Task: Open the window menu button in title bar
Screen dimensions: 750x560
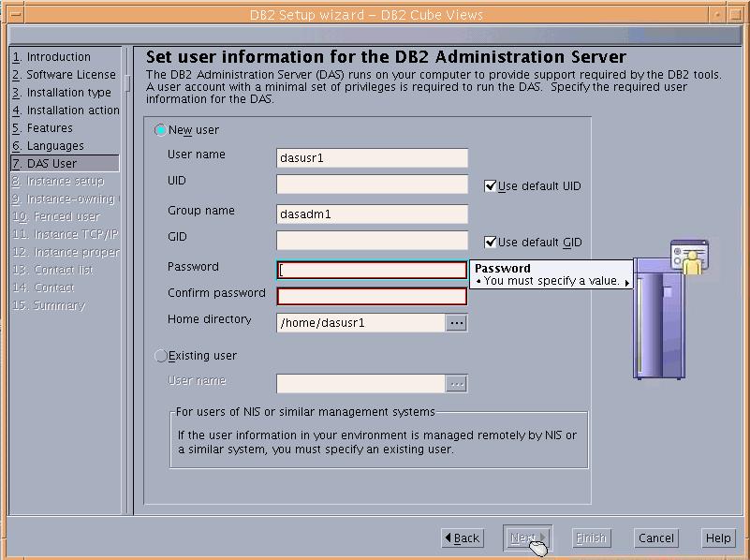Action: click(16, 15)
